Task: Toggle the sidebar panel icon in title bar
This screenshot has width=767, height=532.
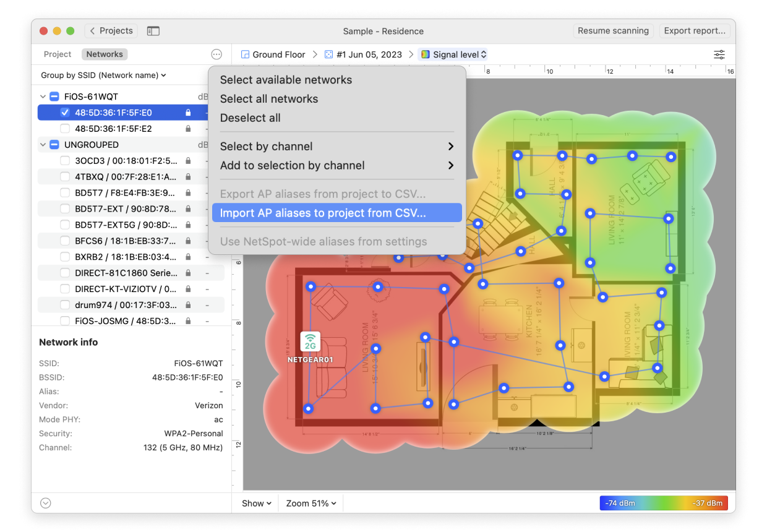Action: click(153, 31)
